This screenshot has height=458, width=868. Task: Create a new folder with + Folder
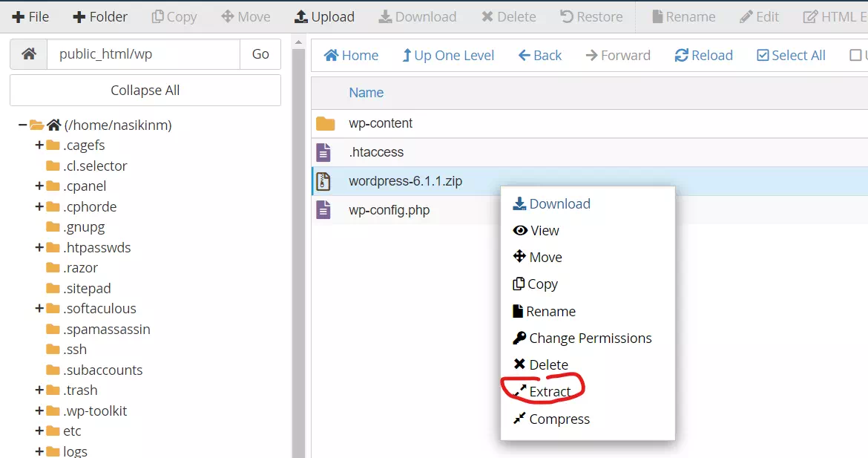[x=100, y=16]
